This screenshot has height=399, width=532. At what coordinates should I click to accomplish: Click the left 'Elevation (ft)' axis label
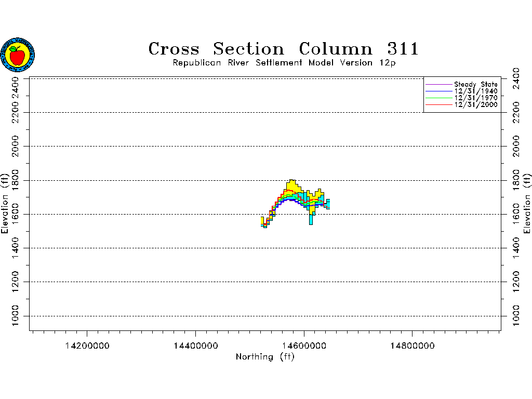click(4, 204)
